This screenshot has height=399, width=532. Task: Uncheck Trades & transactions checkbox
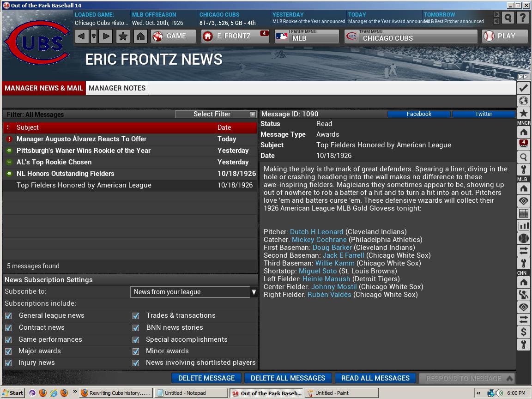click(136, 315)
